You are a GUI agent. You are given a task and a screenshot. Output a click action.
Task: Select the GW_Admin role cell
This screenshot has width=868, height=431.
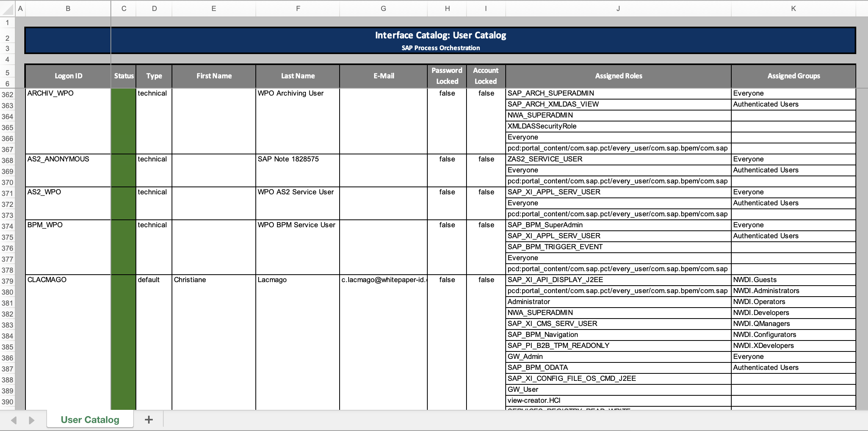tap(618, 357)
